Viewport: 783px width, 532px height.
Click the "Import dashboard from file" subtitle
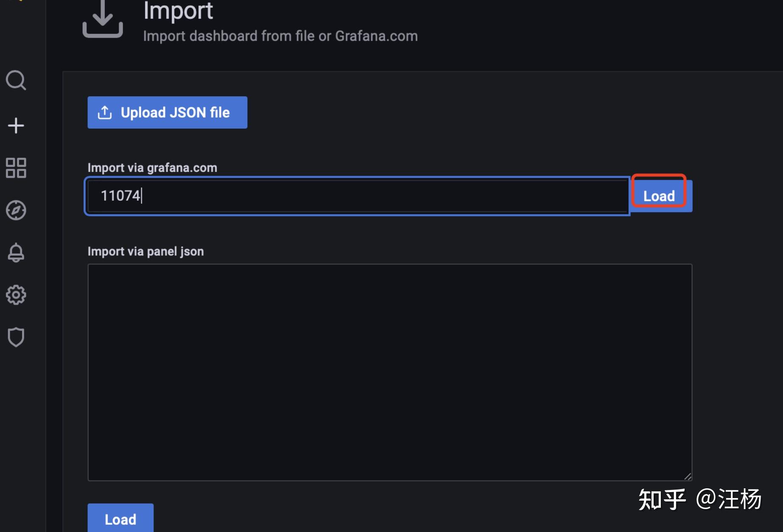coord(280,36)
